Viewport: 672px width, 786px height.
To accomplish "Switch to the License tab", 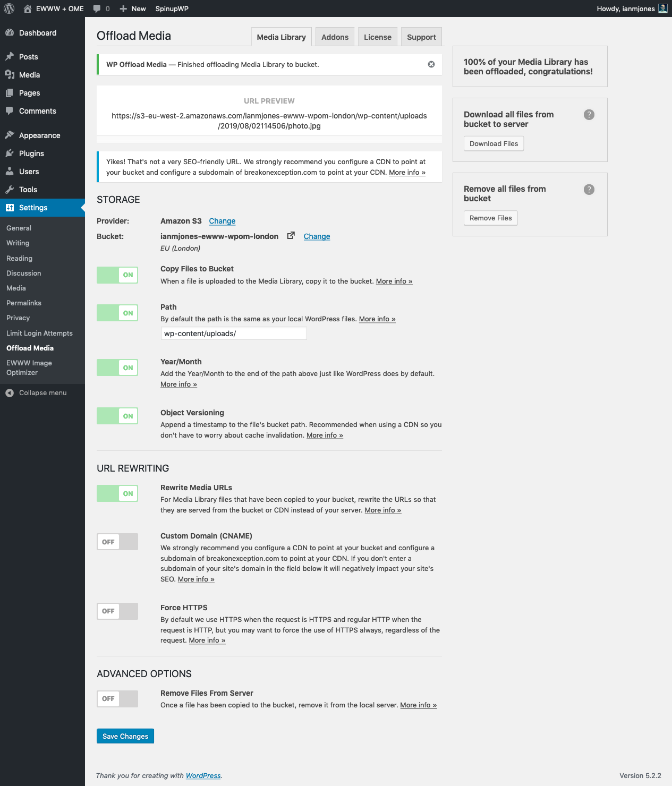I will pyautogui.click(x=378, y=37).
